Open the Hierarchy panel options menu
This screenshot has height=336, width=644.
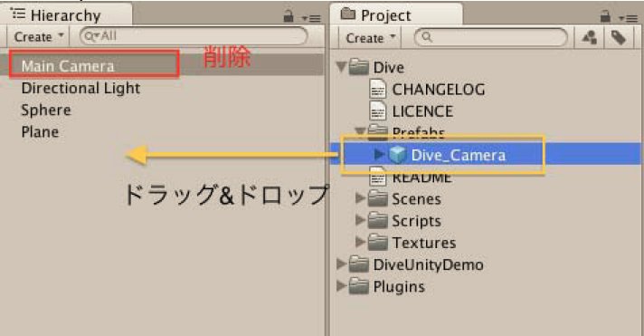[x=311, y=18]
